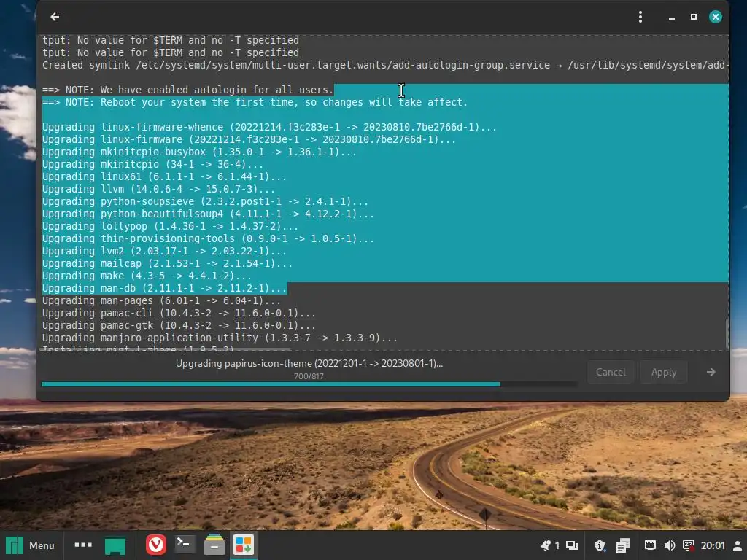Screen dimensions: 747x560
Task: Open the notifications bell in the tray
Action: click(546, 545)
